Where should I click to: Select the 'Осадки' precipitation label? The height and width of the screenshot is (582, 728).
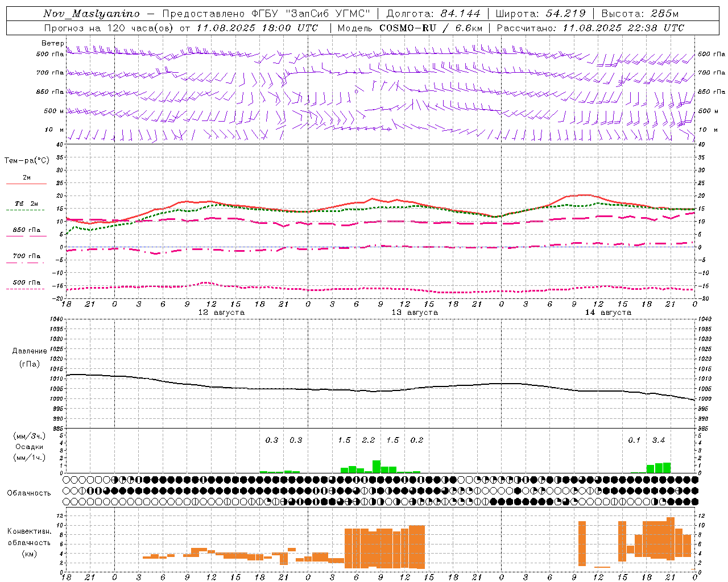30,447
